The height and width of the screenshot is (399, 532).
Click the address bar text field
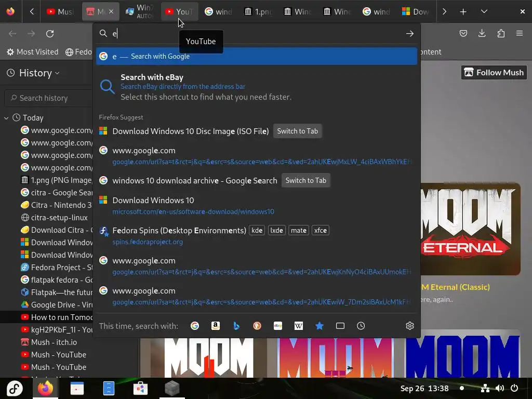tap(257, 34)
